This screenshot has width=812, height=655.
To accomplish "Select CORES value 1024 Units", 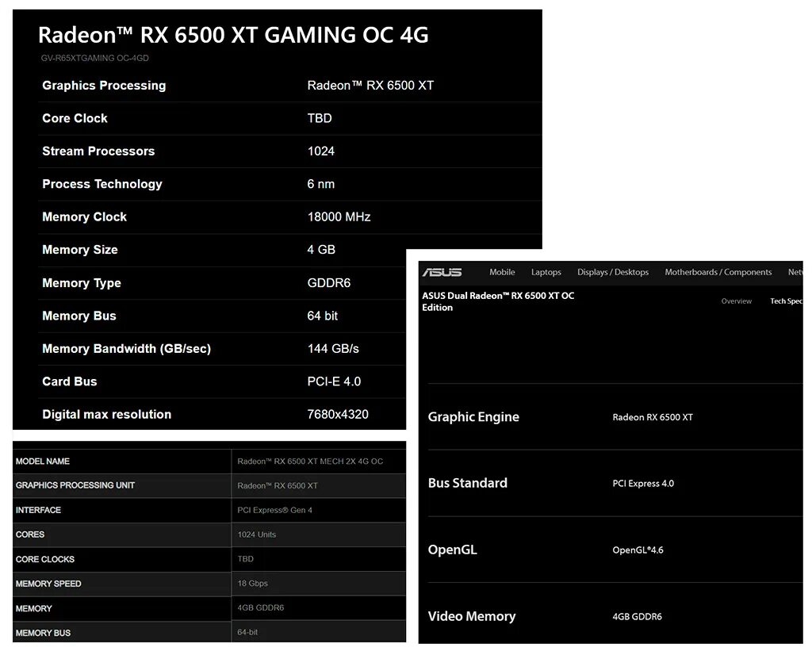I will pyautogui.click(x=257, y=534).
